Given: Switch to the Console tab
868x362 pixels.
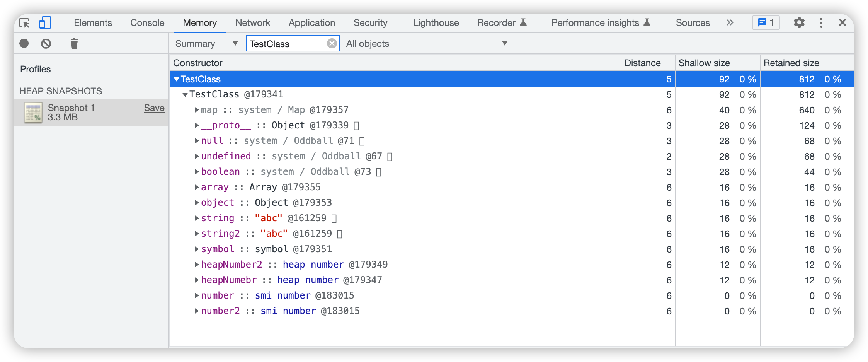Looking at the screenshot, I should 147,23.
